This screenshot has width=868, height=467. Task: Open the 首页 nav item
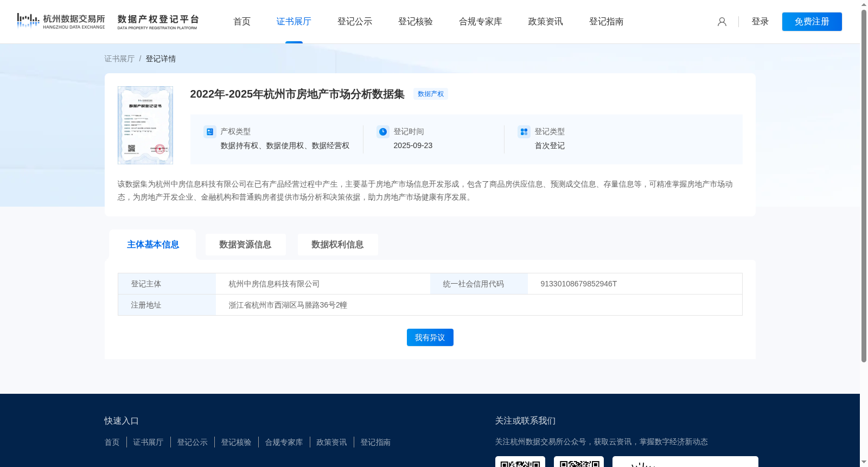tap(242, 22)
